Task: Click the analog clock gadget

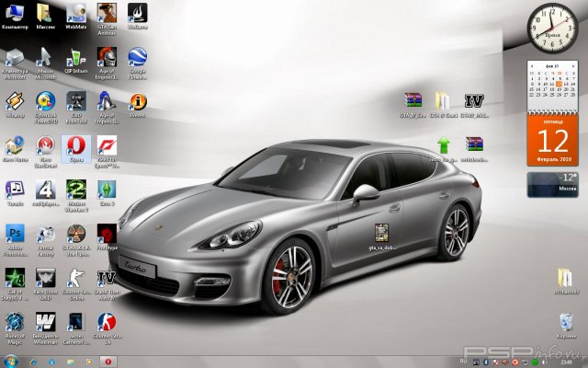Action: tap(549, 26)
